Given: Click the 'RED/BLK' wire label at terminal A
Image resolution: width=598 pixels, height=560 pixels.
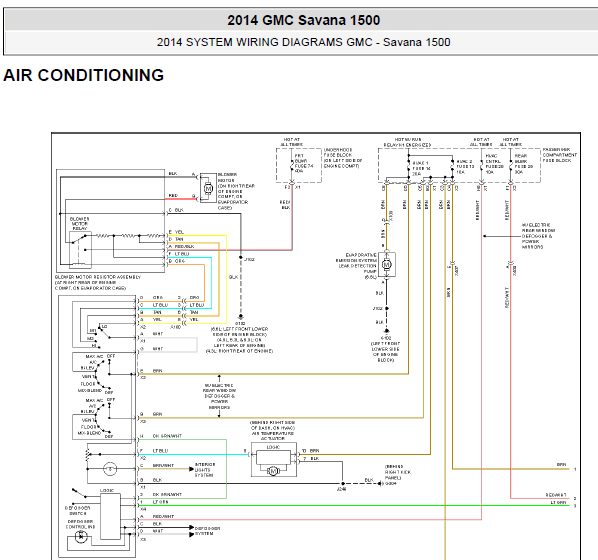Looking at the screenshot, I should tap(185, 246).
